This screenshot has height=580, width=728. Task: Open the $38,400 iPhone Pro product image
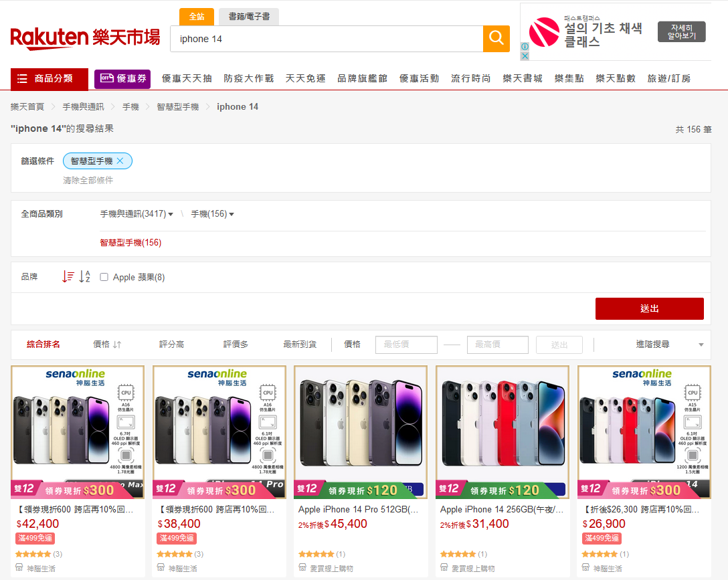pyautogui.click(x=219, y=432)
